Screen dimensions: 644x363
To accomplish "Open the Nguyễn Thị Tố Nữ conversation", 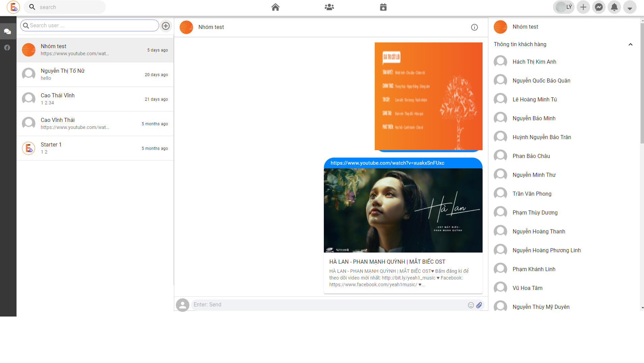I will click(x=95, y=74).
